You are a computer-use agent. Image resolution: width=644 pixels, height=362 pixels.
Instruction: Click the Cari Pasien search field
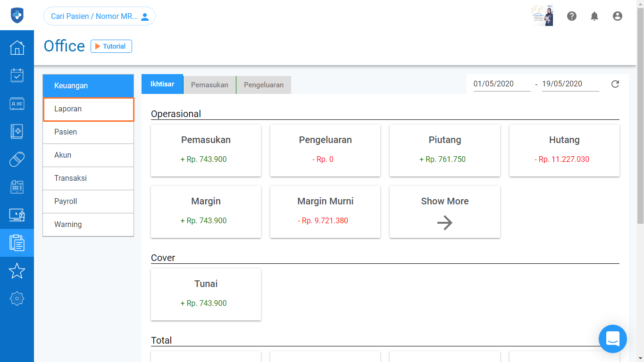pos(100,16)
